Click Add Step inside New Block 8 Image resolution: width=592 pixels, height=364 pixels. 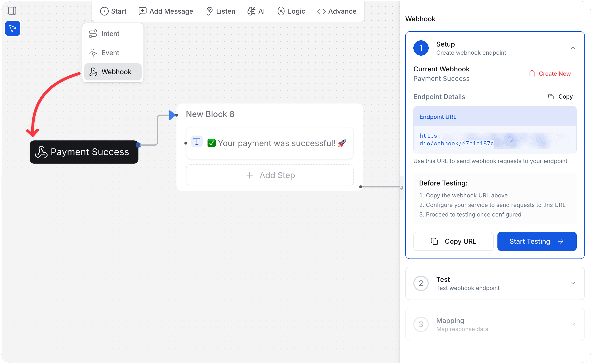[x=270, y=175]
